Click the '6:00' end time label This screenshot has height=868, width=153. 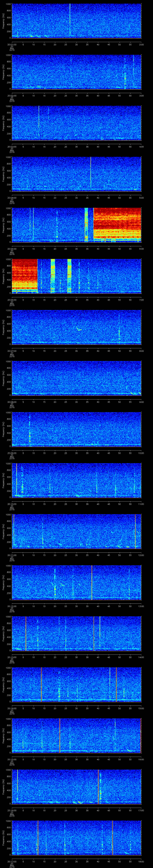pyautogui.click(x=141, y=249)
